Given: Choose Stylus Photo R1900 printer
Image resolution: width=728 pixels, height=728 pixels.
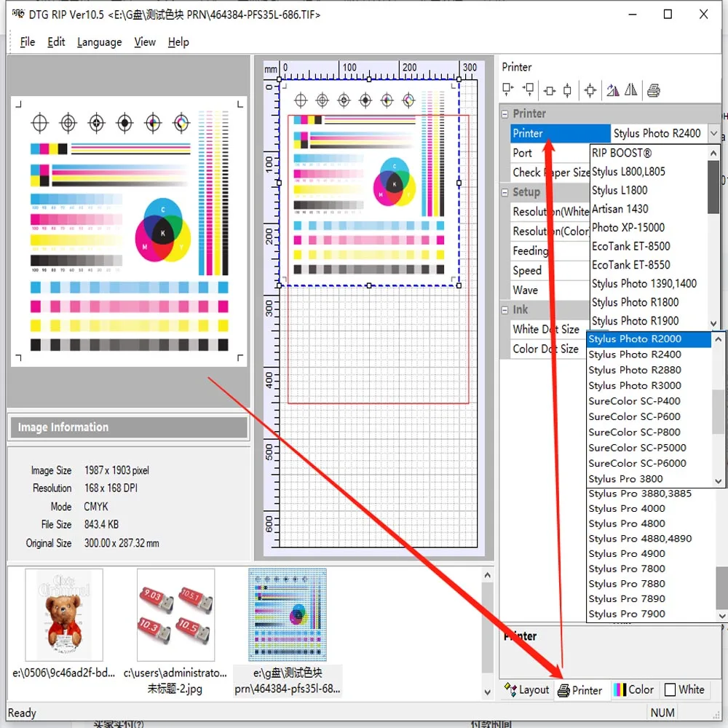Looking at the screenshot, I should pos(649,320).
